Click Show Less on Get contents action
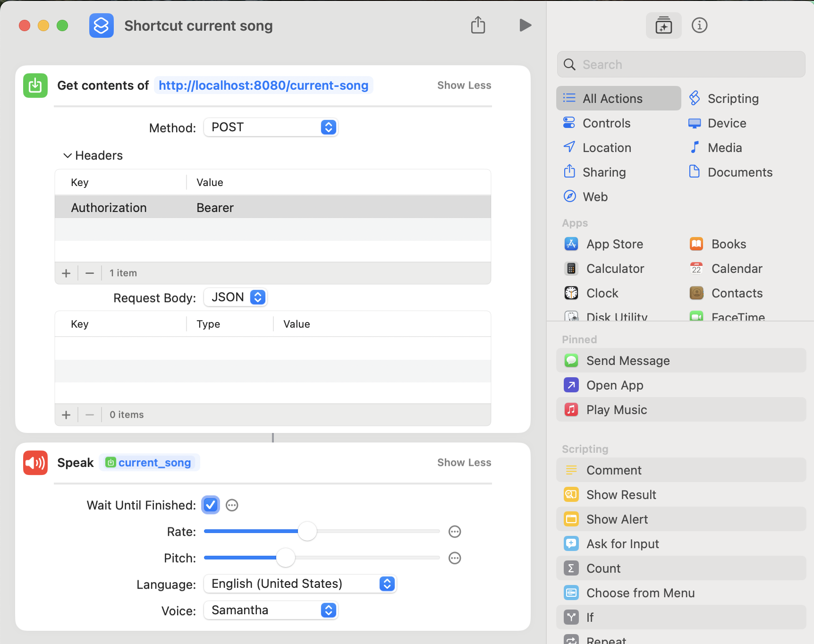Viewport: 814px width, 644px height. (x=464, y=85)
